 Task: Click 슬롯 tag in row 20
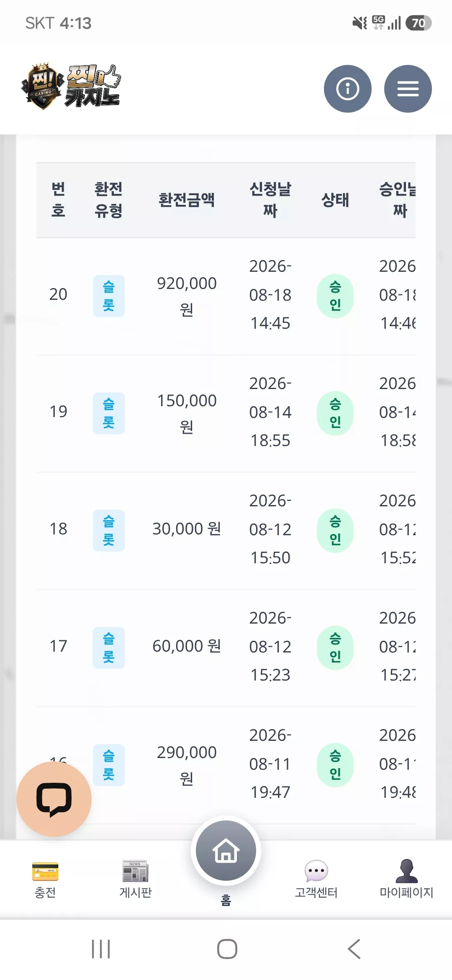click(109, 296)
